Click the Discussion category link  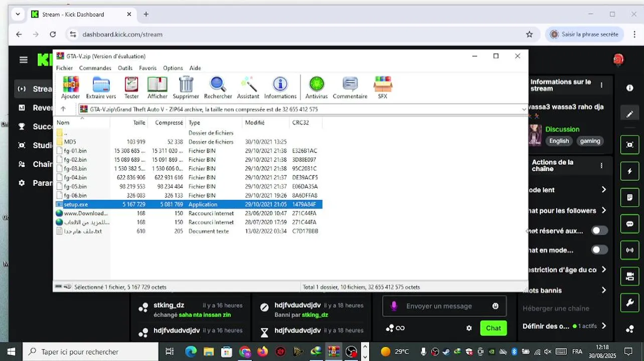click(562, 129)
